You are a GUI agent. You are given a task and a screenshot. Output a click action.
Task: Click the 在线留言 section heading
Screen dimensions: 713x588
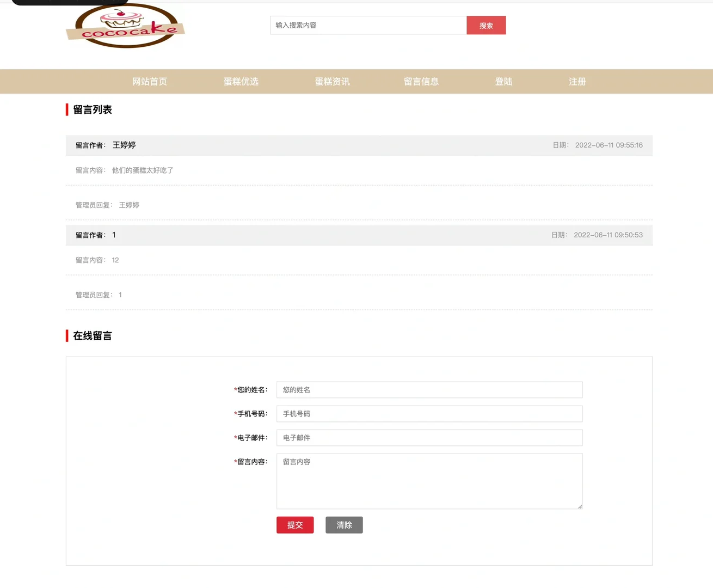pyautogui.click(x=93, y=335)
